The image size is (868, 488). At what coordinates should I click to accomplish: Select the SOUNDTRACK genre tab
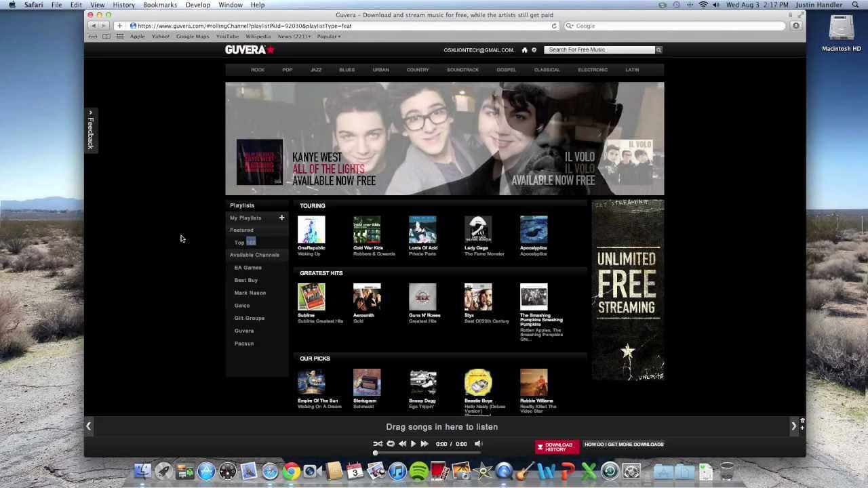[462, 70]
